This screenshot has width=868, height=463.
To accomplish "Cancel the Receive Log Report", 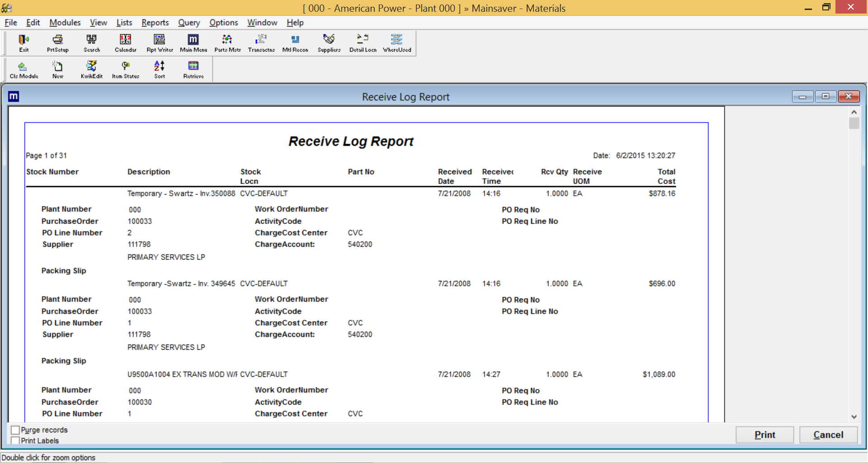I will click(x=828, y=435).
